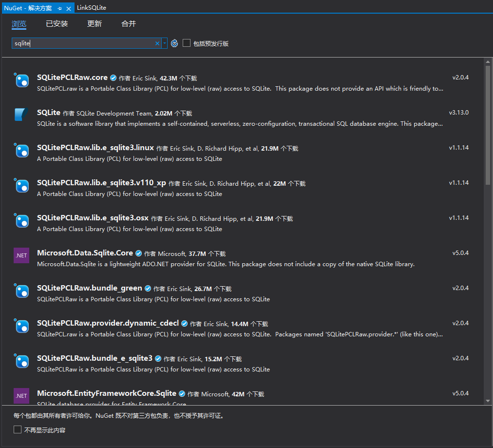Screen dimensions: 493x448
Task: Click the .NET icon for Microsoft.Data.Sqlite.Core
Action: [21, 255]
